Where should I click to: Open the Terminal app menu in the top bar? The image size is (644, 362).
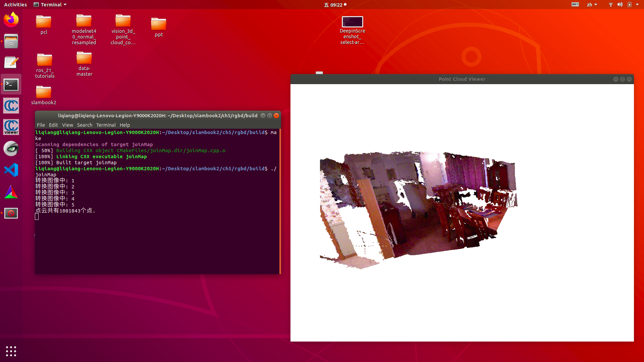(50, 4)
